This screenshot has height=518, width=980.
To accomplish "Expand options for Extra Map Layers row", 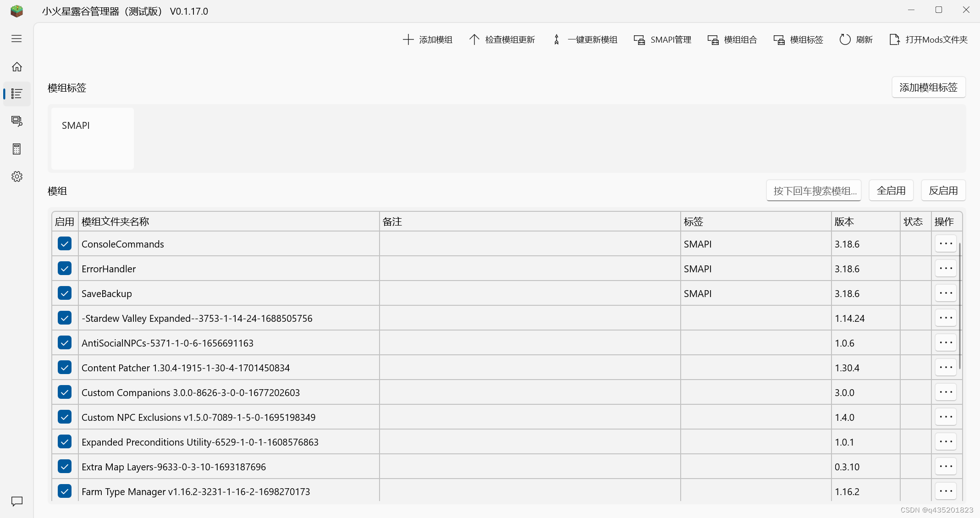I will [x=945, y=466].
